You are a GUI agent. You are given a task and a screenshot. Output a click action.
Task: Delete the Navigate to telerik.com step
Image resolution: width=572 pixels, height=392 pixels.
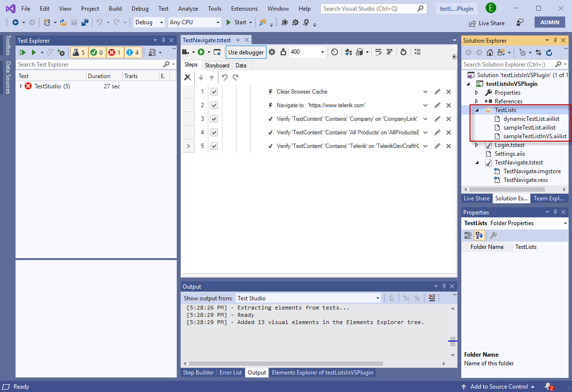coord(449,105)
